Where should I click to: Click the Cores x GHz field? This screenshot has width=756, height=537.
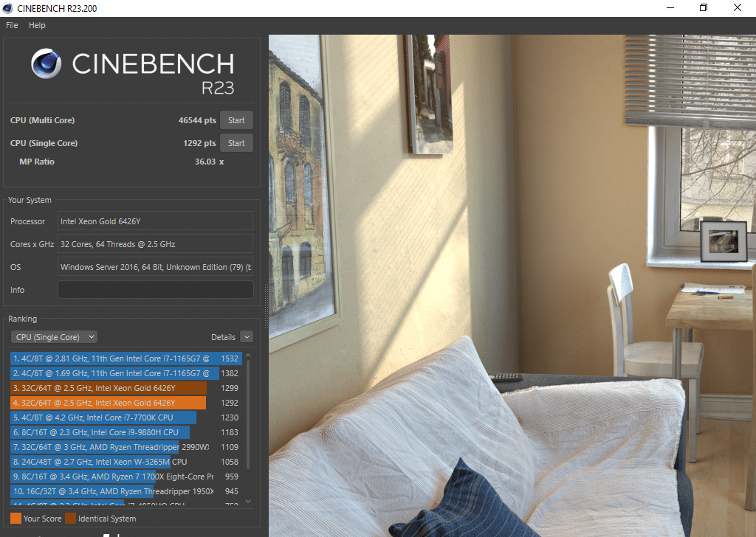point(155,244)
